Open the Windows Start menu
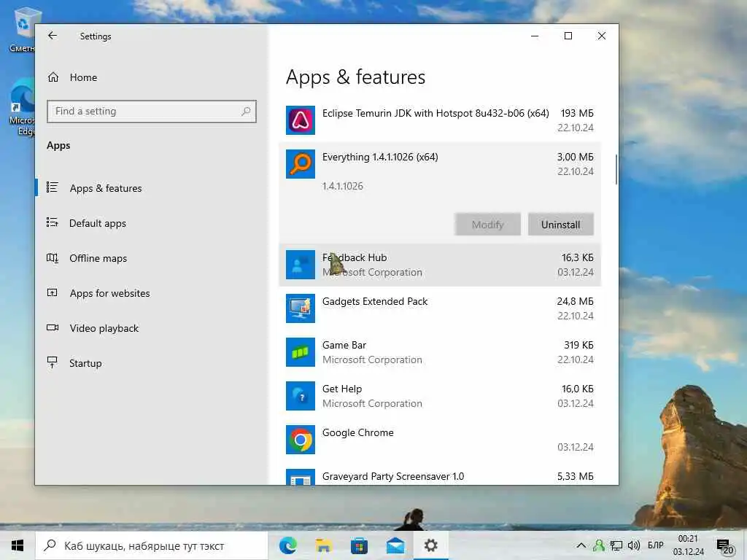The image size is (747, 560). pos(18,545)
